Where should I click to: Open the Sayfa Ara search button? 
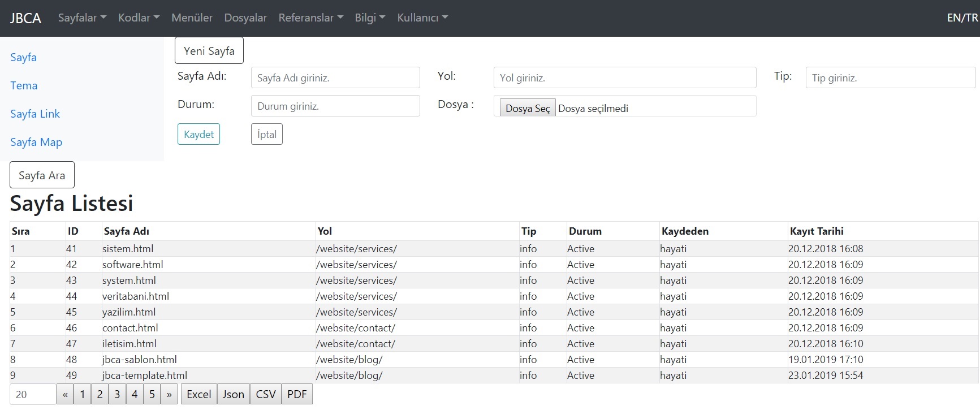click(42, 175)
